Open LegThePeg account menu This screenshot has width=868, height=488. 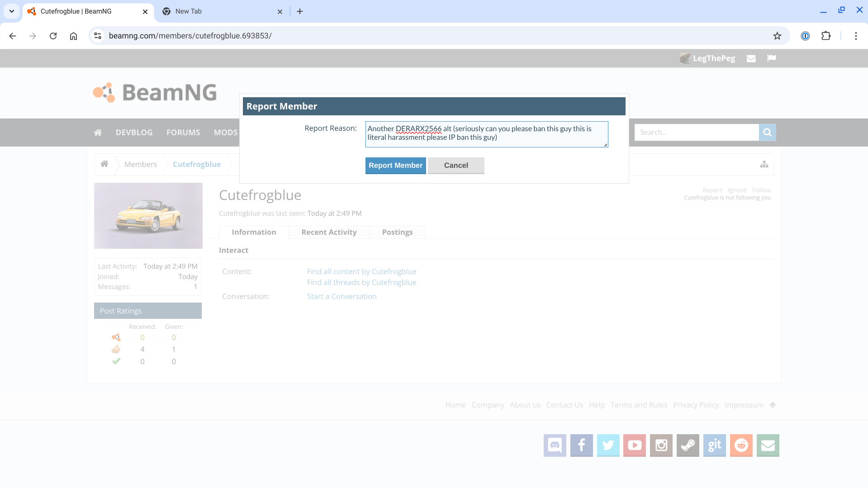[x=707, y=58]
